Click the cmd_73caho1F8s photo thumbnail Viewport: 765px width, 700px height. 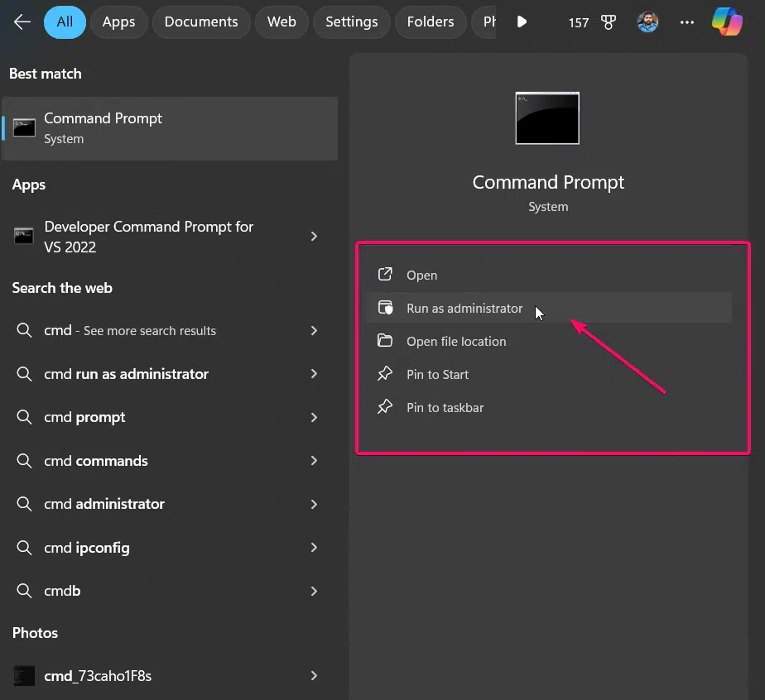[x=24, y=676]
